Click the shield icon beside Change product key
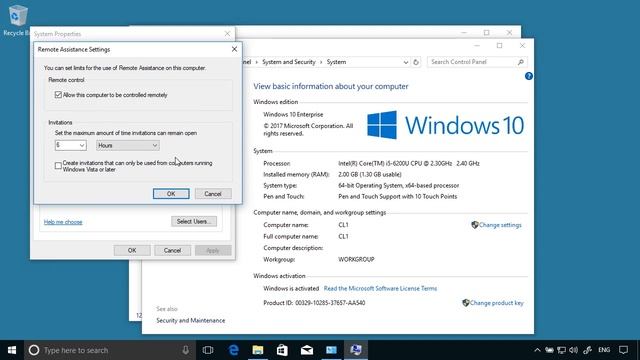This screenshot has height=360, width=640. click(x=465, y=303)
